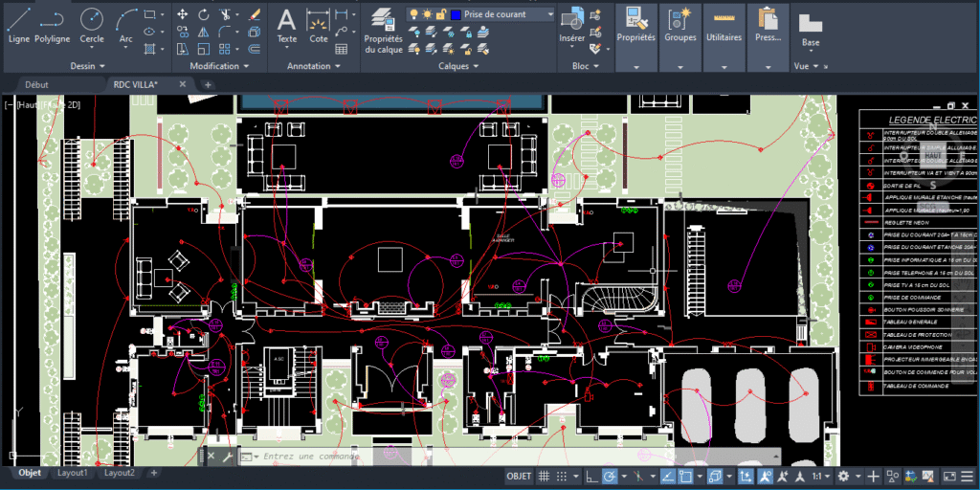
Task: Click the blue layer color swatch
Action: (456, 14)
